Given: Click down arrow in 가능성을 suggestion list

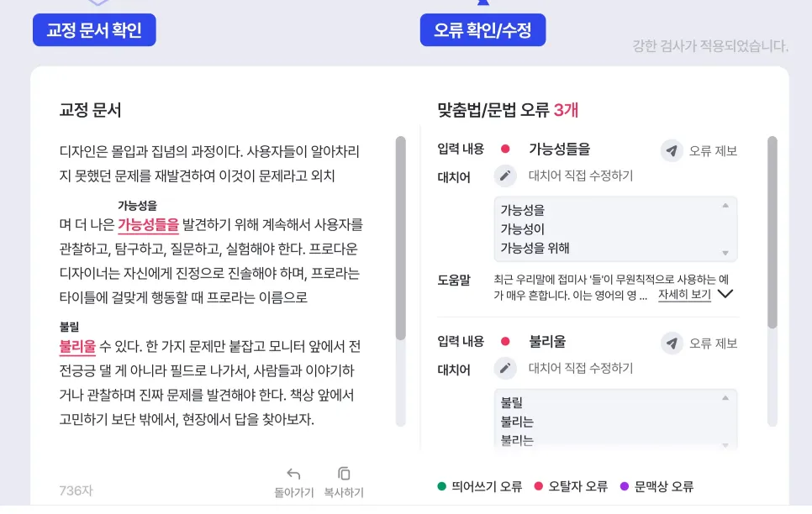Looking at the screenshot, I should [x=725, y=253].
